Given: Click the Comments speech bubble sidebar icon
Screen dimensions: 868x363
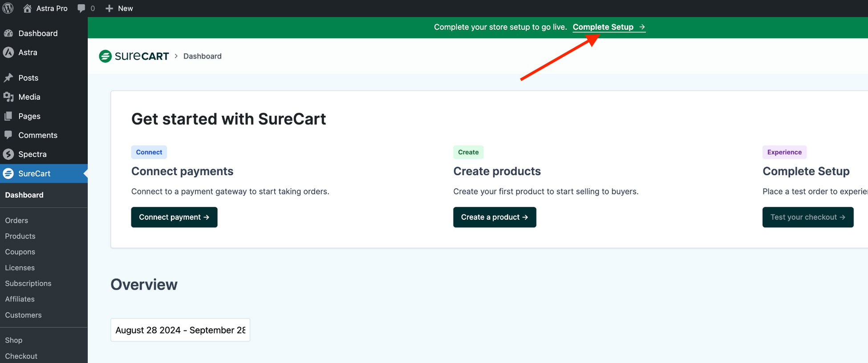Looking at the screenshot, I should pyautogui.click(x=8, y=135).
